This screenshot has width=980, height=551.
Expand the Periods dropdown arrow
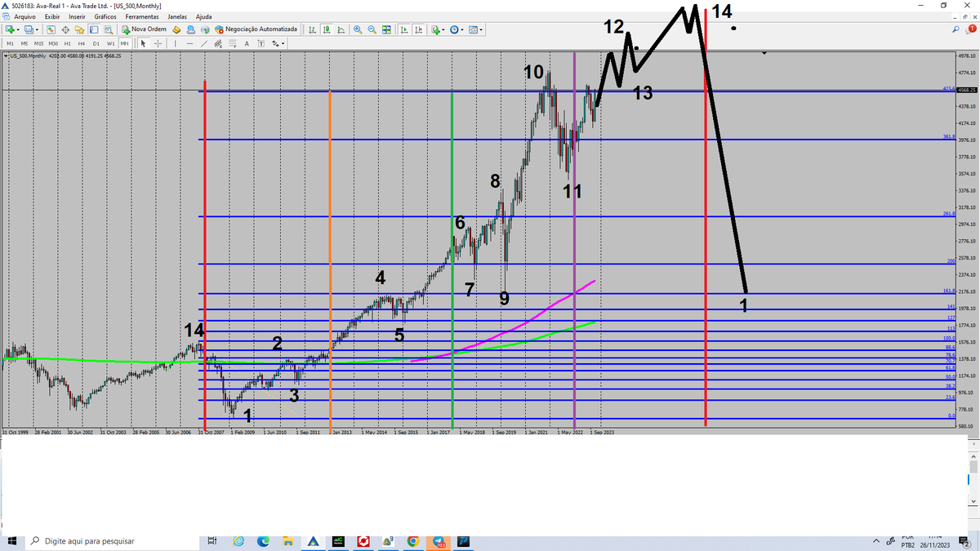click(463, 30)
